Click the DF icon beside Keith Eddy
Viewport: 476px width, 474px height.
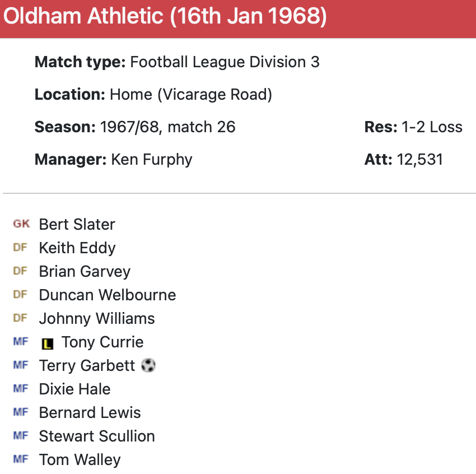[x=20, y=248]
